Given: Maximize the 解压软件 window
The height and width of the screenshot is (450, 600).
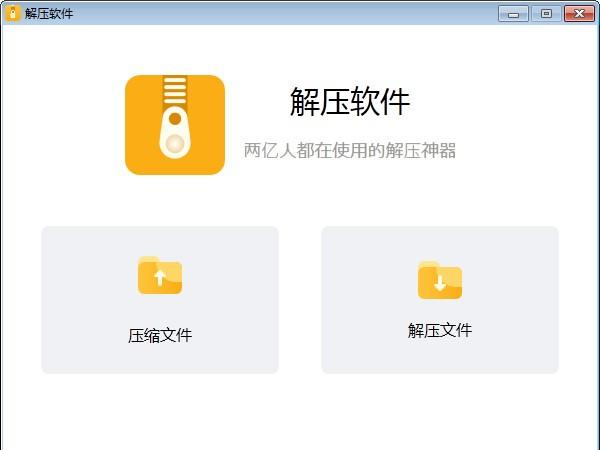Looking at the screenshot, I should coord(546,14).
